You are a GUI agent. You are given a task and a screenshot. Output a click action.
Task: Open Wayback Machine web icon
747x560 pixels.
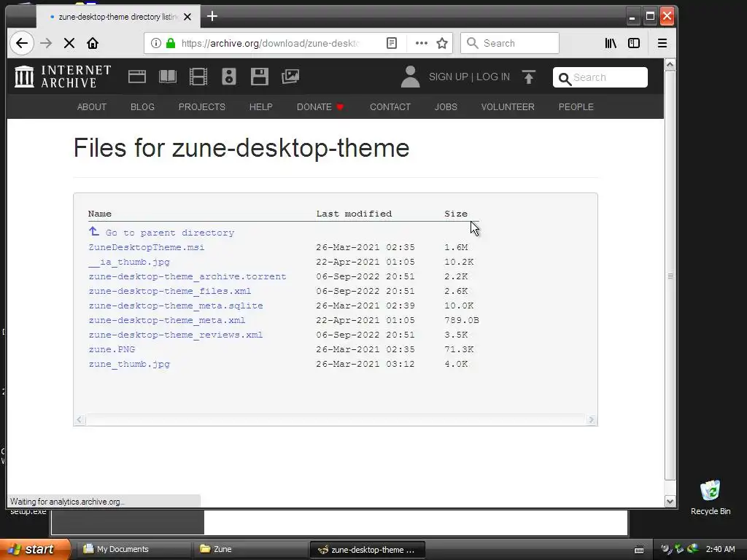pos(136,77)
